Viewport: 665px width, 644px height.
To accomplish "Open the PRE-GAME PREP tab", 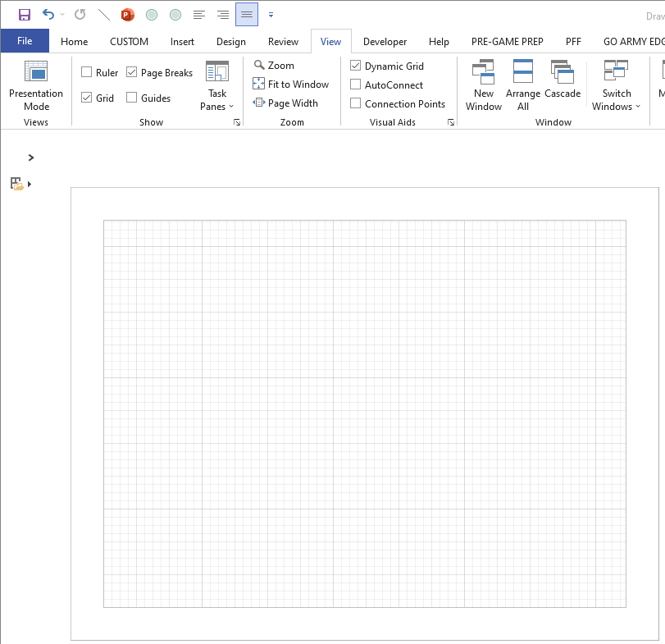I will [507, 42].
